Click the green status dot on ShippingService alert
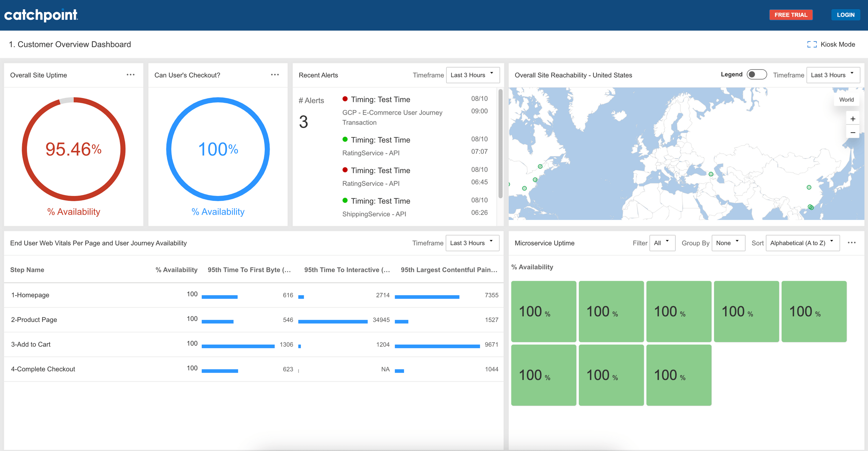Image resolution: width=868 pixels, height=451 pixels. click(345, 200)
